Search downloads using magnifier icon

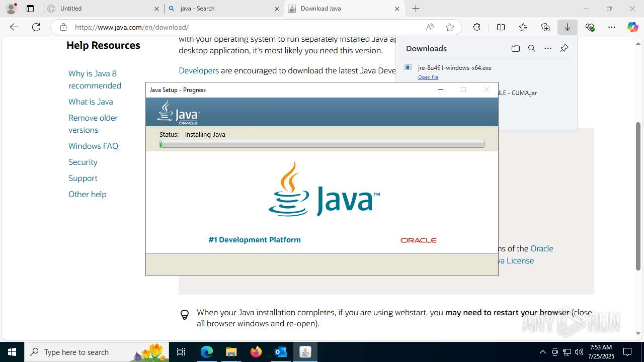[x=531, y=48]
